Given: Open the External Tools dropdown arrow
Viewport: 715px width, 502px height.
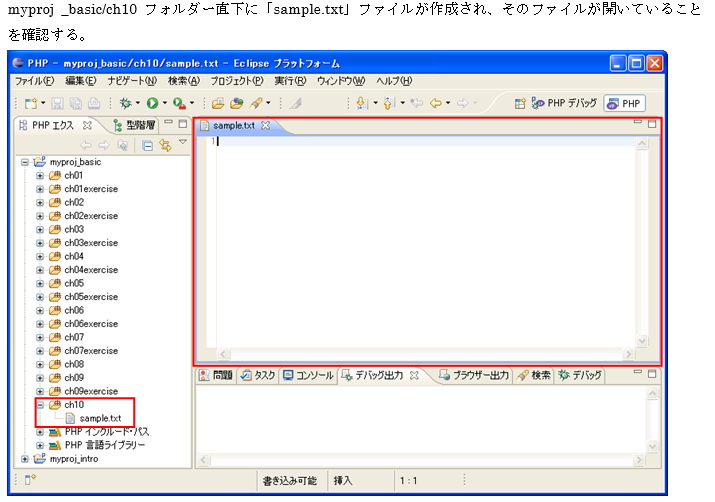Looking at the screenshot, I should coord(192,103).
